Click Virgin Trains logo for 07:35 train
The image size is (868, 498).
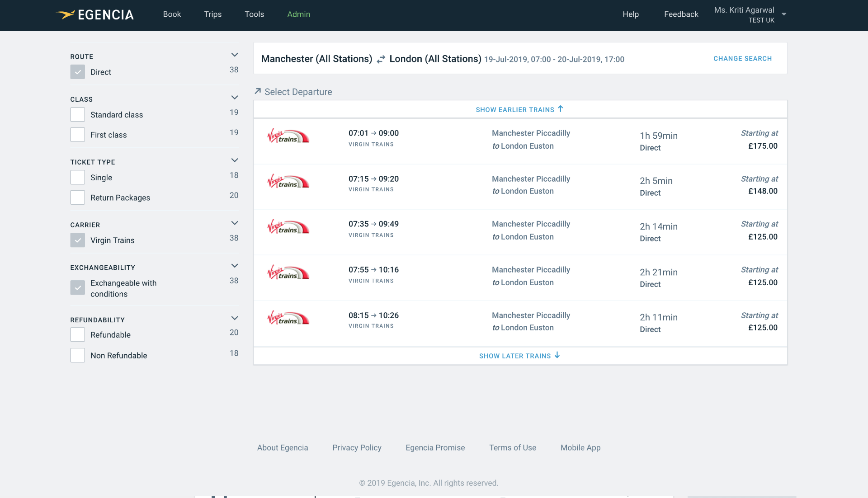(x=288, y=227)
